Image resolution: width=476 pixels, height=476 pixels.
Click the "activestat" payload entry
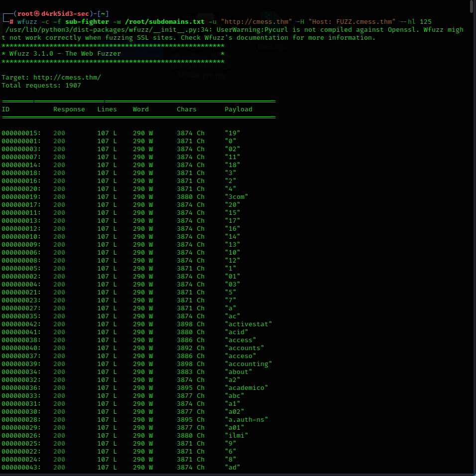pyautogui.click(x=248, y=324)
